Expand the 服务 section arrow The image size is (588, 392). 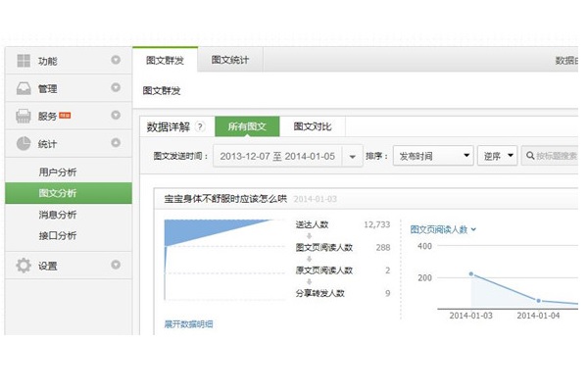(x=116, y=115)
